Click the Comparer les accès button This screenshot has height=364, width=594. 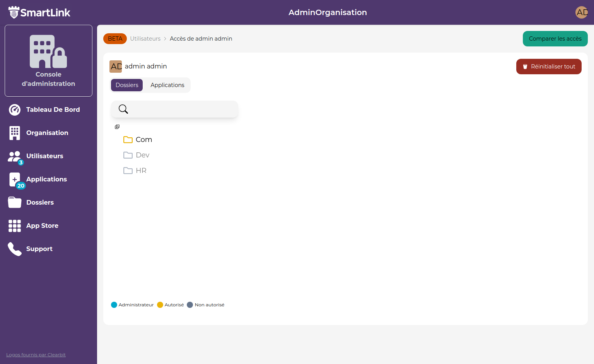tap(555, 39)
